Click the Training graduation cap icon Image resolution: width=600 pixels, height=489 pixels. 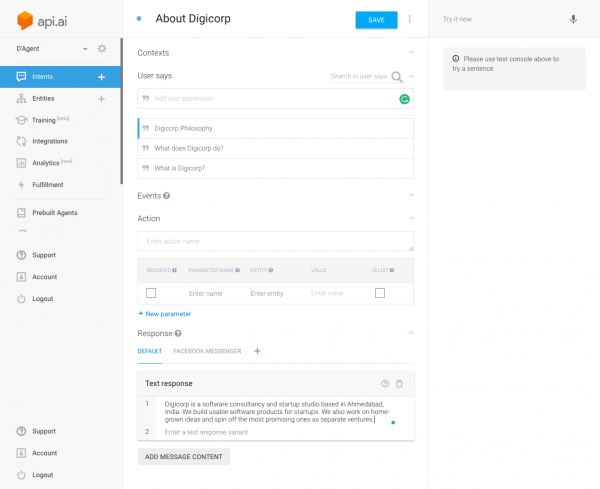coord(21,120)
